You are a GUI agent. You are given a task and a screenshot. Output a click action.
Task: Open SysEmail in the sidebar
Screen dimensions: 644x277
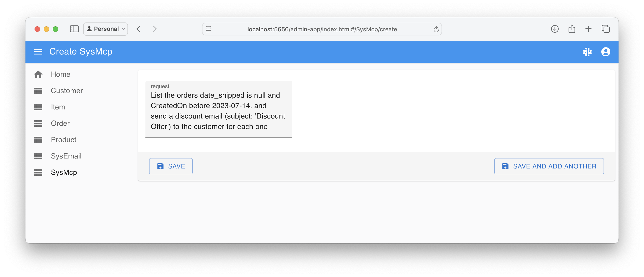pos(66,156)
